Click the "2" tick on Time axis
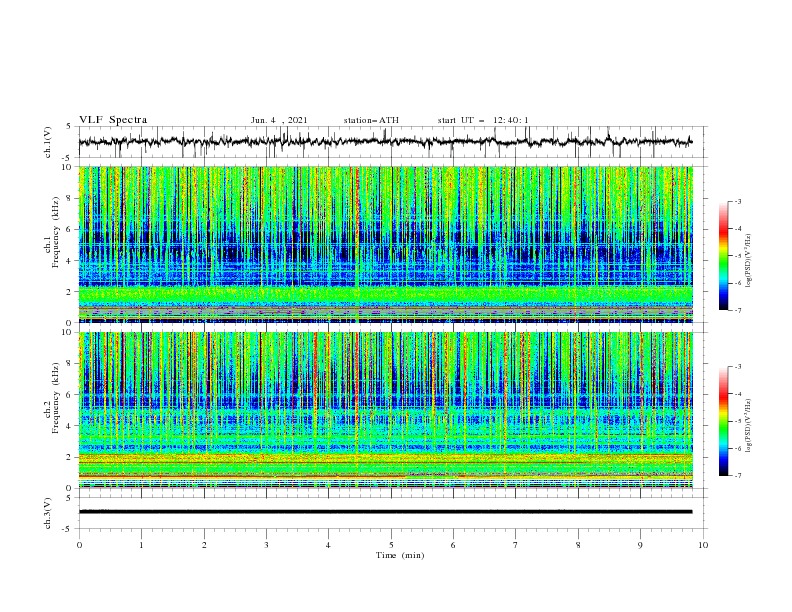 pyautogui.click(x=204, y=545)
